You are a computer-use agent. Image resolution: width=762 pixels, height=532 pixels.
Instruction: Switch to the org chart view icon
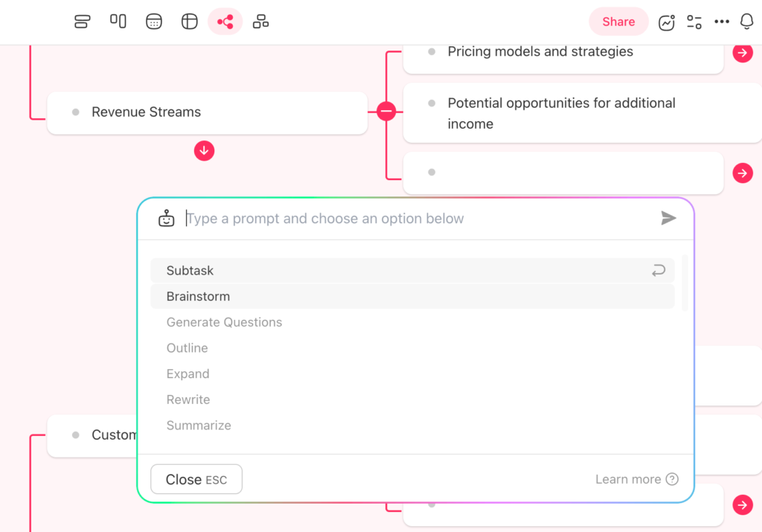pyautogui.click(x=260, y=22)
